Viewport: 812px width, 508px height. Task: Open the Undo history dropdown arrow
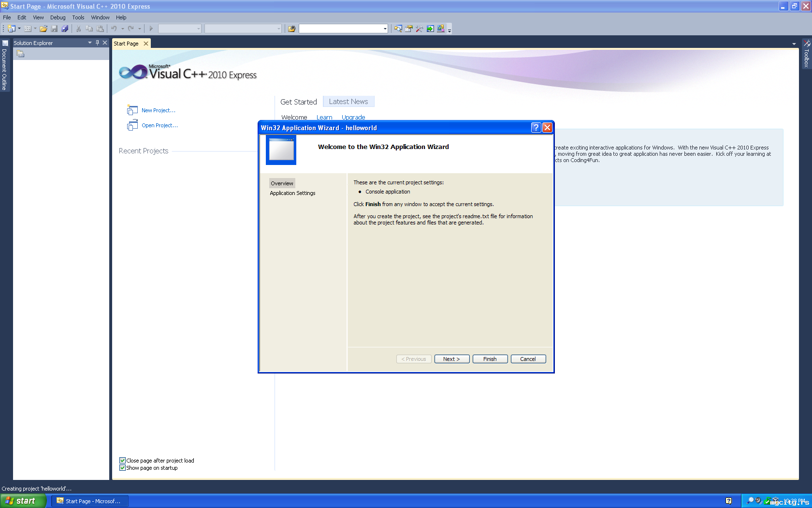(123, 29)
